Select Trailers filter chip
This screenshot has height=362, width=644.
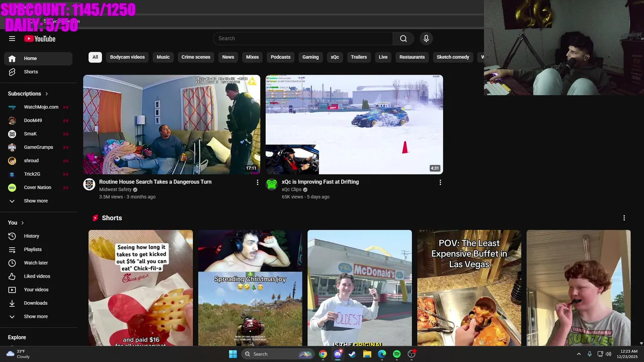click(359, 57)
